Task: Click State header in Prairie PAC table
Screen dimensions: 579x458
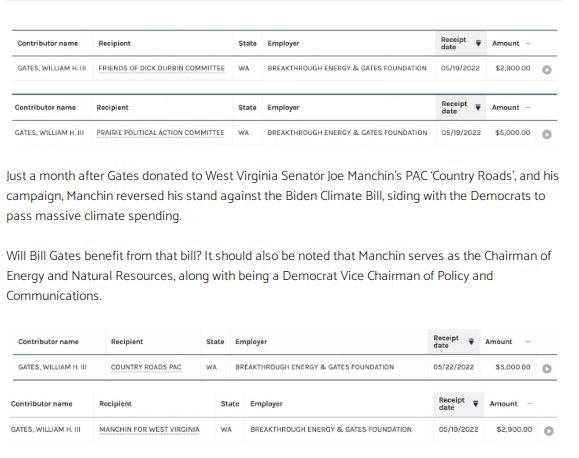Action: pyautogui.click(x=247, y=107)
